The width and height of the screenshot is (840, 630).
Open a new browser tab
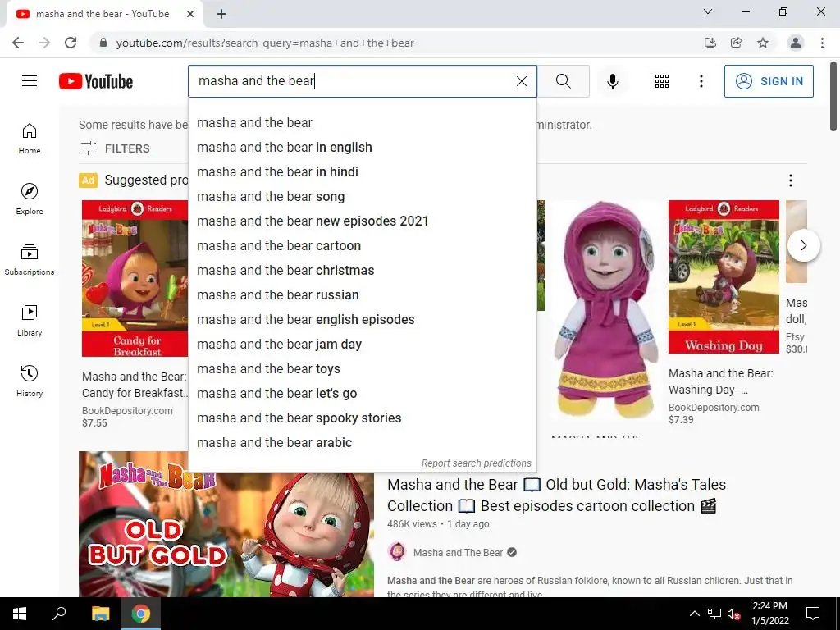pos(221,14)
